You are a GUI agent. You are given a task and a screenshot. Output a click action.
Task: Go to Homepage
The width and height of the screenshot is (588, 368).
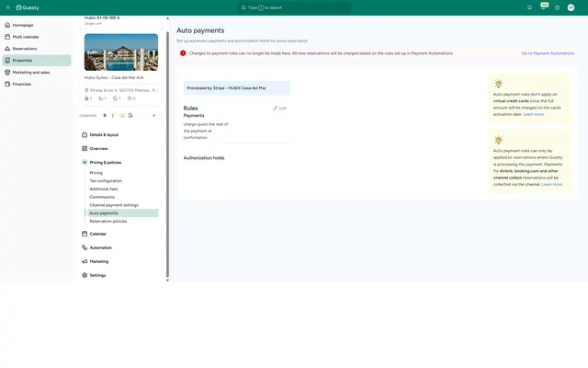point(23,25)
